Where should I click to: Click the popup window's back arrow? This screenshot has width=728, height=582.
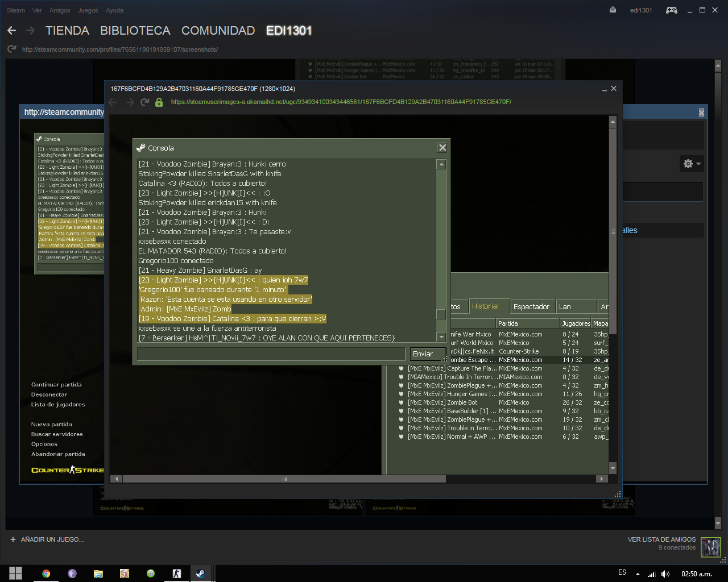(x=113, y=102)
